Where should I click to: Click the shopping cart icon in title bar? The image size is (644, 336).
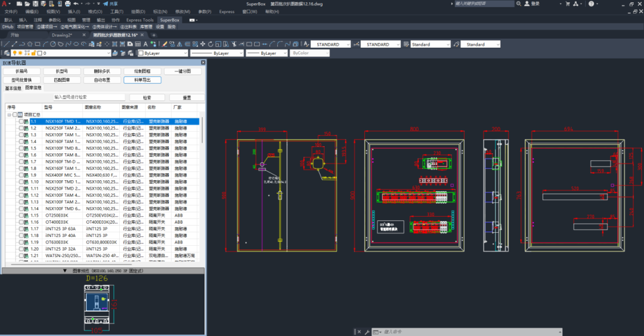click(568, 4)
